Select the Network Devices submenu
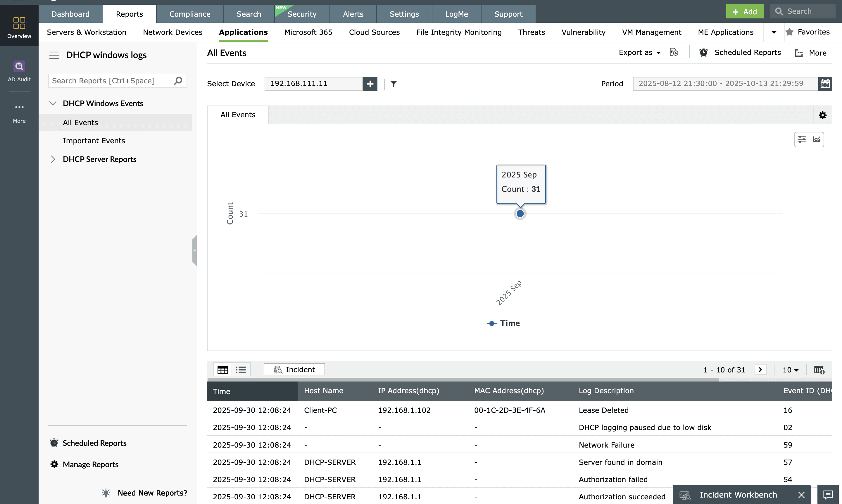The width and height of the screenshot is (842, 504). point(172,32)
